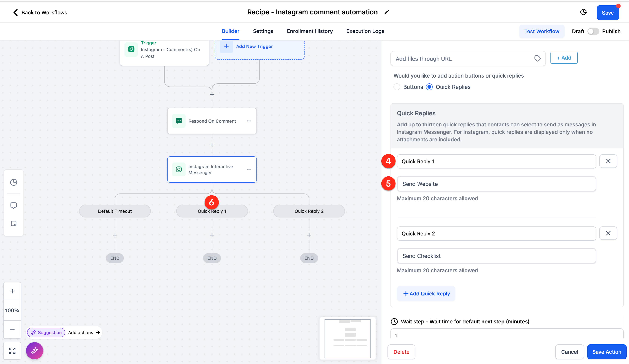Image resolution: width=629 pixels, height=364 pixels.
Task: Select the Quick Replies radio option
Action: [x=429, y=87]
